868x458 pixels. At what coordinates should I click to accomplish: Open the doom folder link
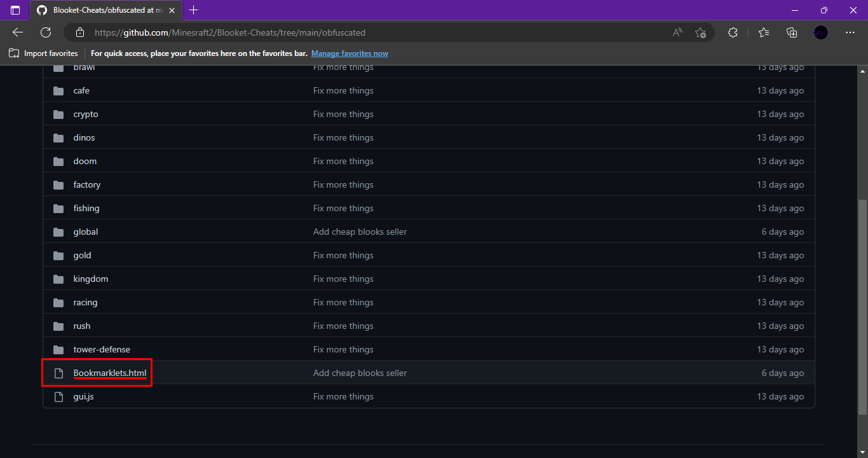point(85,162)
